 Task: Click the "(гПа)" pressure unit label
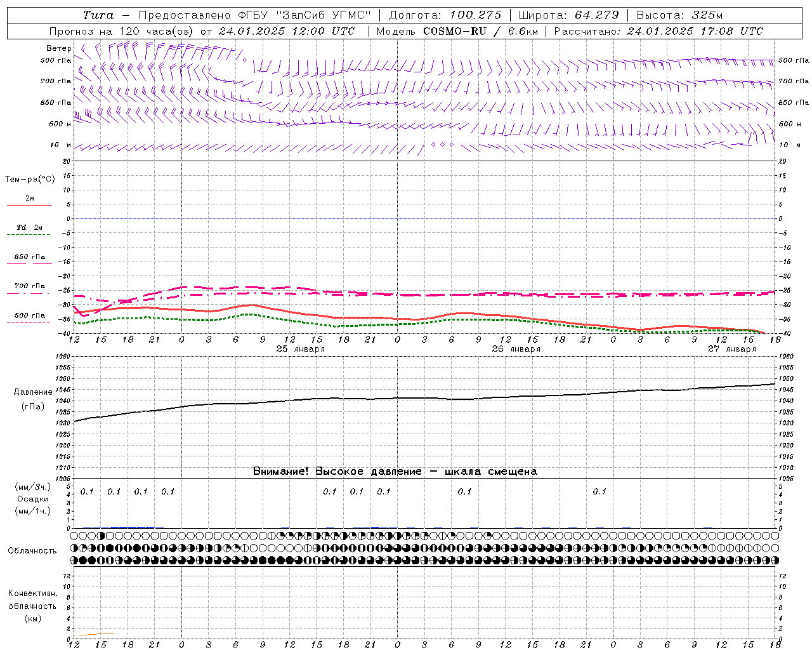point(33,407)
